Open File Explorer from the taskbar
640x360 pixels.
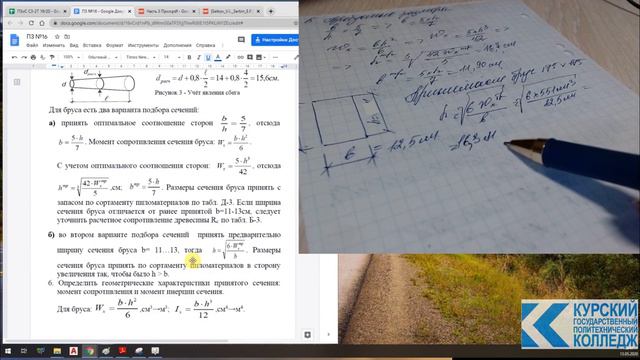point(57,351)
